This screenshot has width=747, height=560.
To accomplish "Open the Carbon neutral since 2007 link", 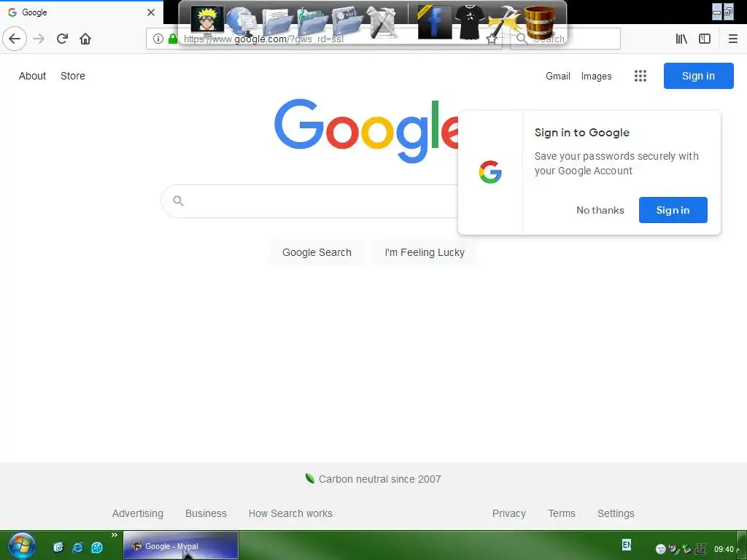I will [x=379, y=479].
